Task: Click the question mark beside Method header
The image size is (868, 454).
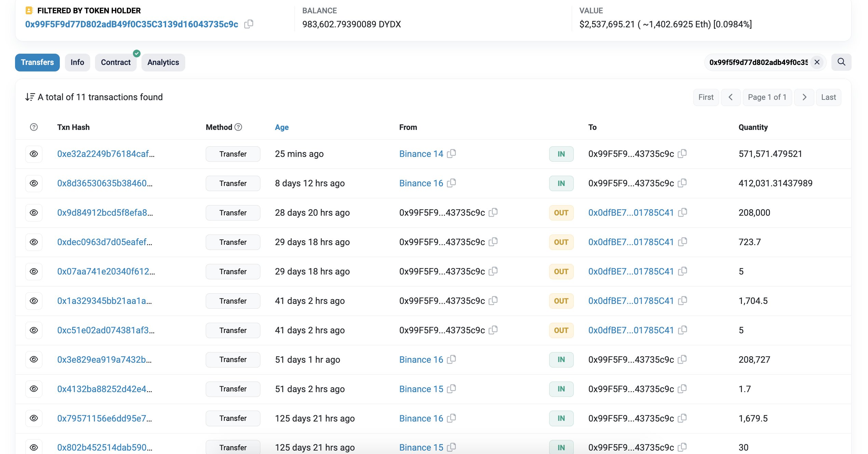Action: click(238, 127)
